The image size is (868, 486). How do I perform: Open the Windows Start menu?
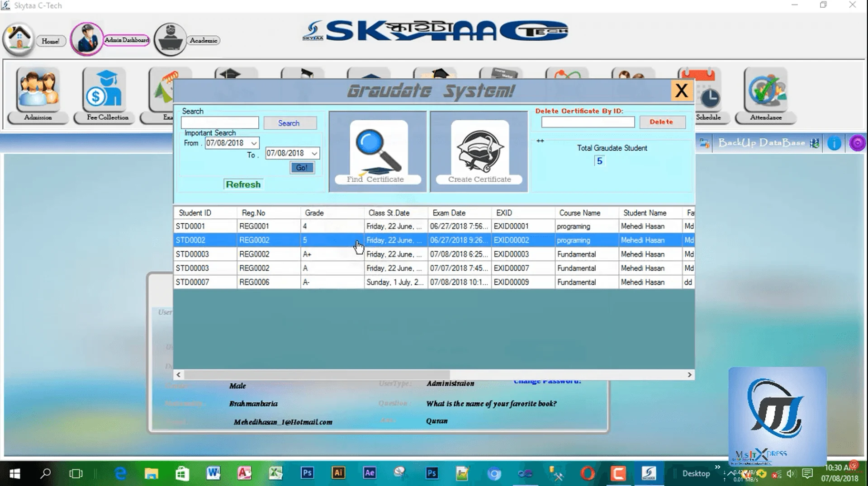click(14, 473)
